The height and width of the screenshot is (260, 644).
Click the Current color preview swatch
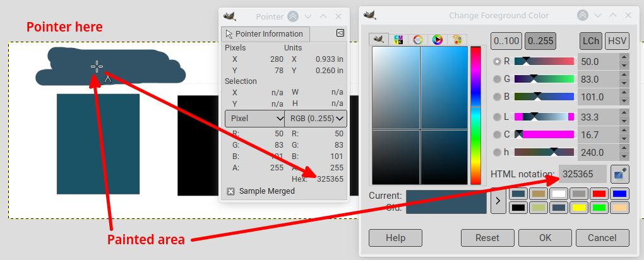click(x=446, y=196)
